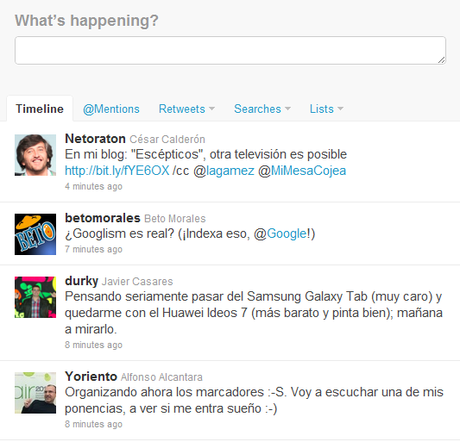Click the tweet text '¿Googlism es real?'
The image size is (460, 442).
119,234
